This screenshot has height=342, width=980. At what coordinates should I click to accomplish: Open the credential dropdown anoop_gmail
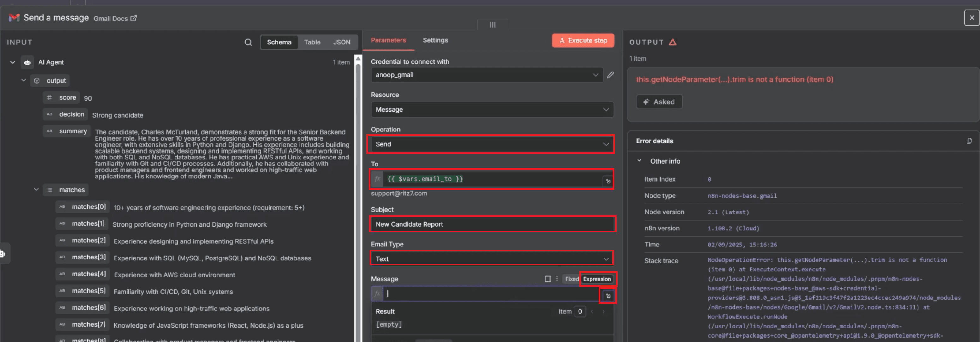[487, 75]
